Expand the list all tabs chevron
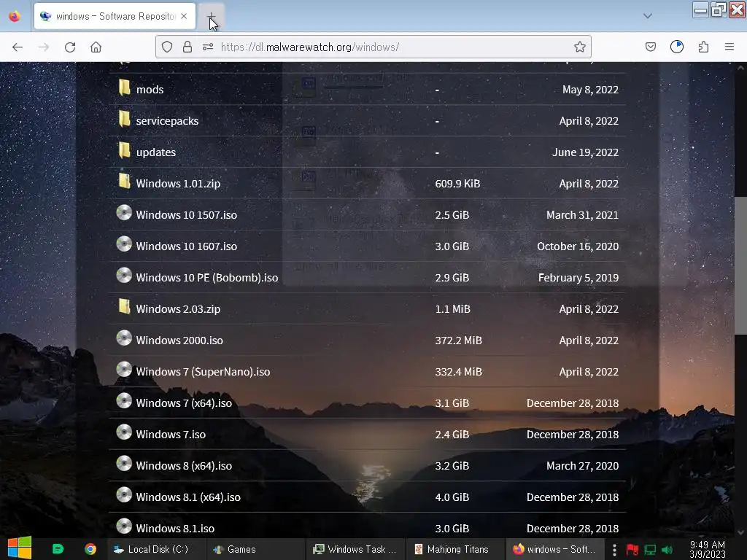This screenshot has width=747, height=560. coord(648,16)
